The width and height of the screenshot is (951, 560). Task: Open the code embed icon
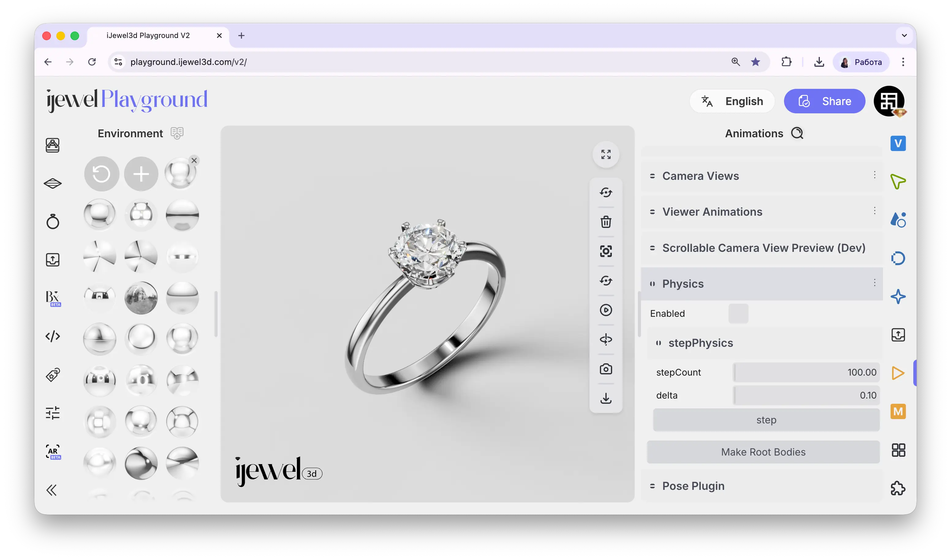[52, 336]
